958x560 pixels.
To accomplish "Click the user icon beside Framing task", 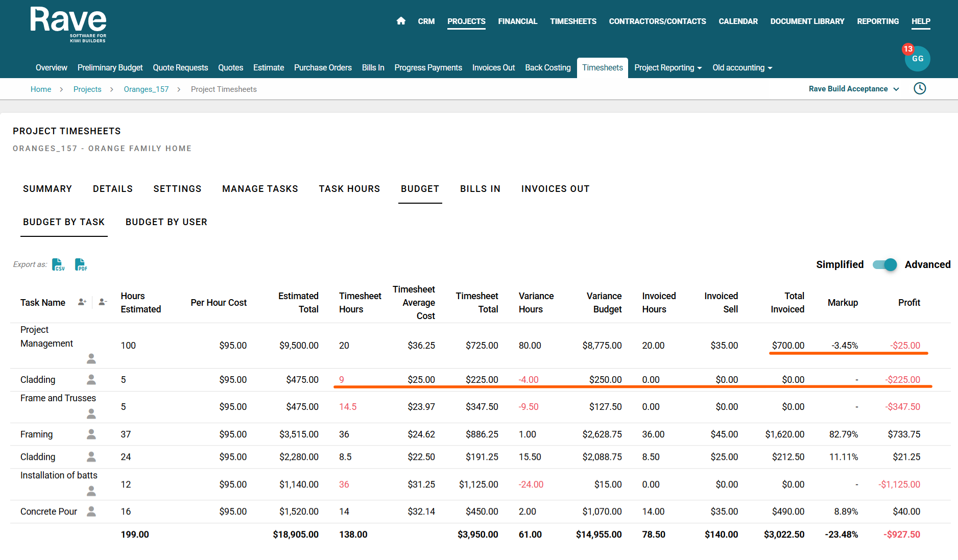I will pyautogui.click(x=91, y=434).
